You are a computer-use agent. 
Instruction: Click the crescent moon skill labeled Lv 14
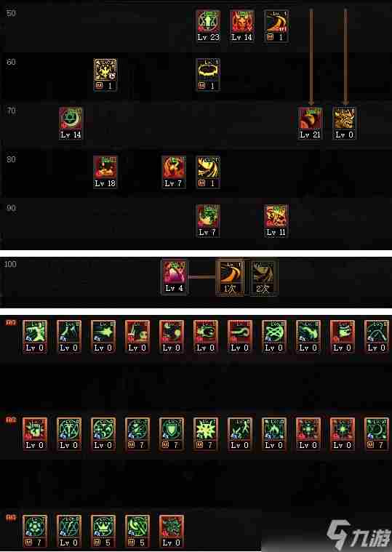[71, 124]
